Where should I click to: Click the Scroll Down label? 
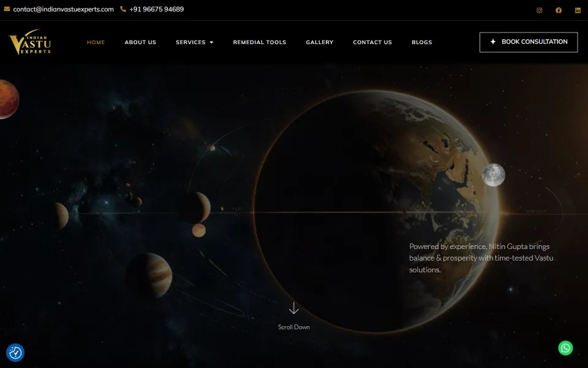tap(293, 327)
